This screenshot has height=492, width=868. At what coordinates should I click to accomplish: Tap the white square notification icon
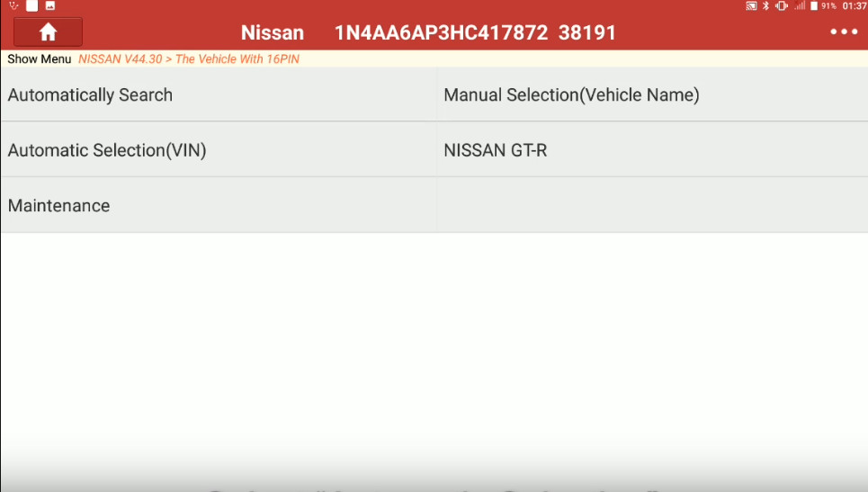click(x=32, y=5)
